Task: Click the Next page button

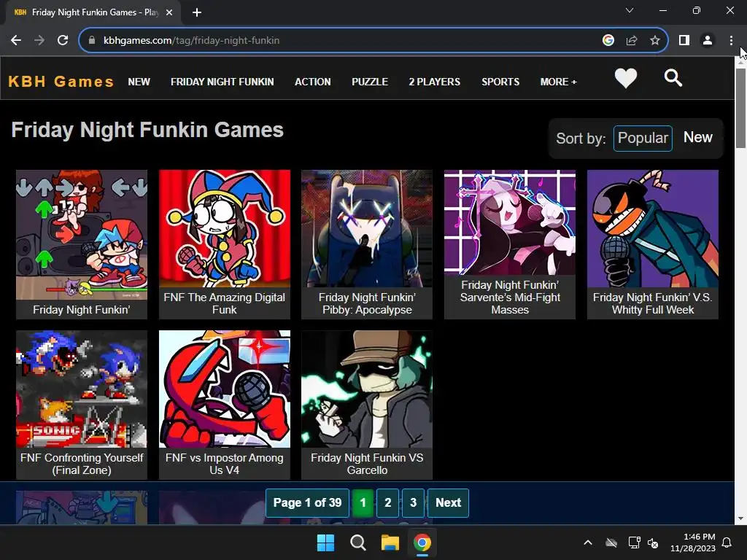Action: pyautogui.click(x=449, y=503)
